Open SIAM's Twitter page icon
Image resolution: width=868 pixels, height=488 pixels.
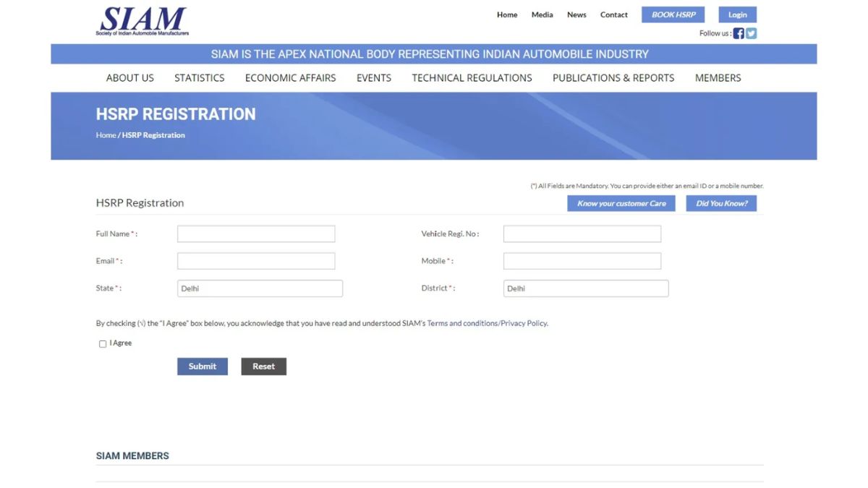[751, 33]
